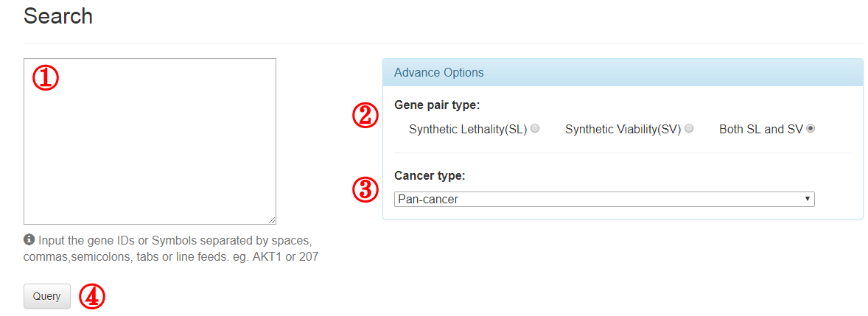Click the arrow of the Cancer type select
The image size is (868, 316).
click(x=807, y=199)
